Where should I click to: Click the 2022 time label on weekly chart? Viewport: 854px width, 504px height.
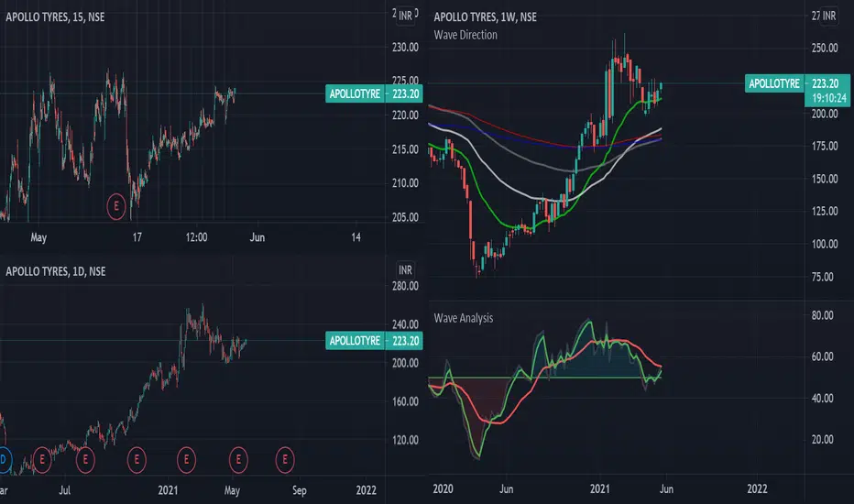(757, 488)
